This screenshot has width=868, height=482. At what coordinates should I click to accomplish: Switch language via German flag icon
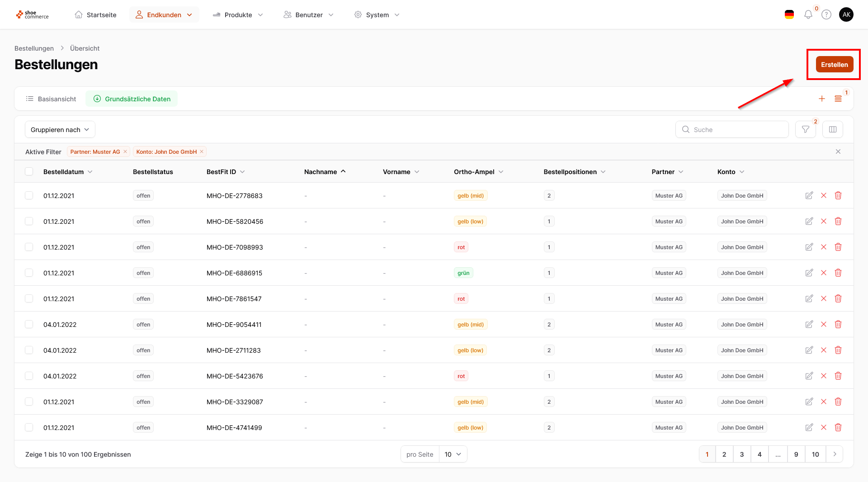[x=789, y=15]
